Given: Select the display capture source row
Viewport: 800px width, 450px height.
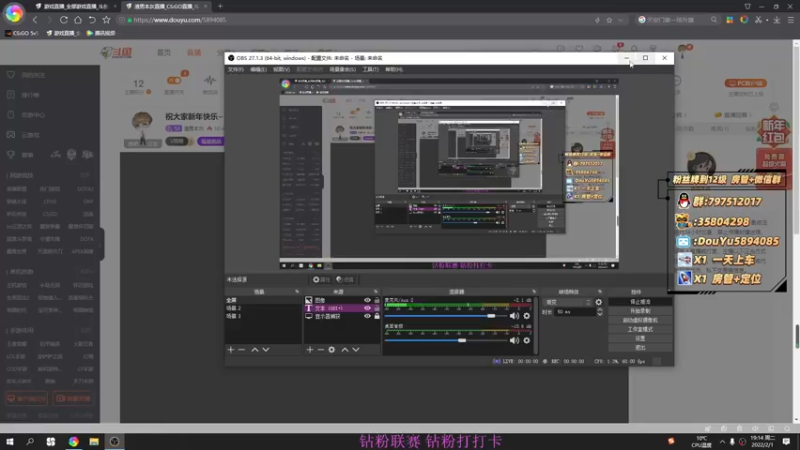Looking at the screenshot, I should tap(342, 316).
